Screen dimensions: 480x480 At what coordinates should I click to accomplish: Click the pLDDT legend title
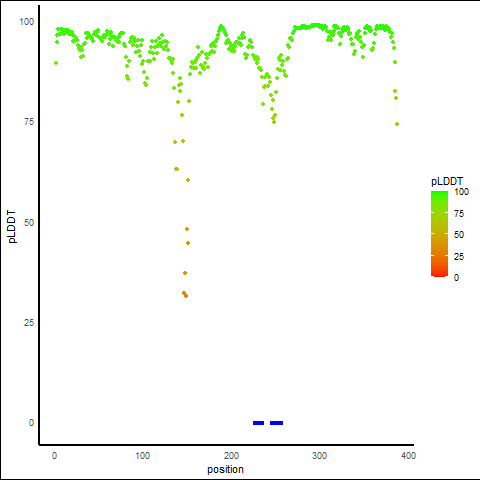pos(447,182)
